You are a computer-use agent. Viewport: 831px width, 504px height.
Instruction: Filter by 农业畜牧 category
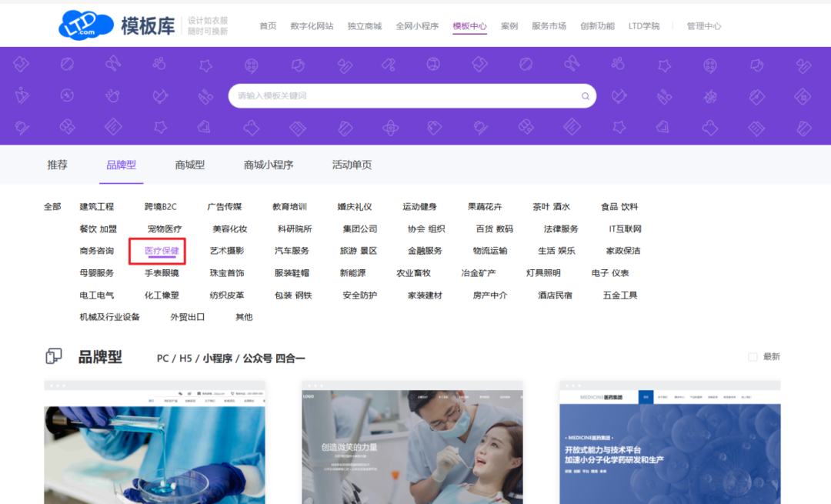click(x=413, y=273)
